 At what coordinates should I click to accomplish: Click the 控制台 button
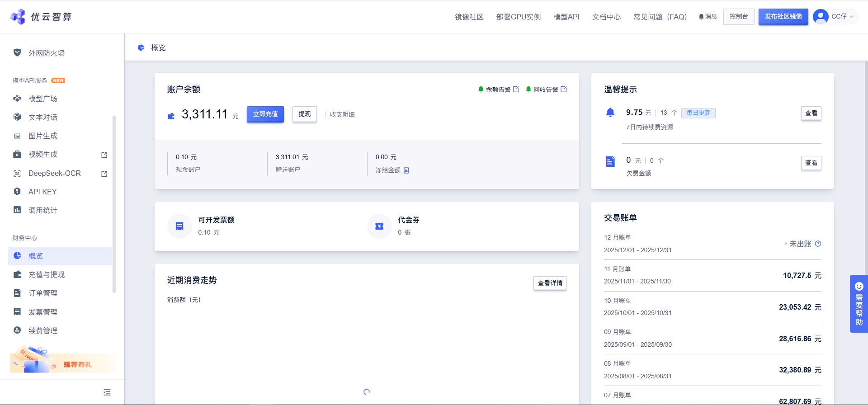[x=739, y=17]
